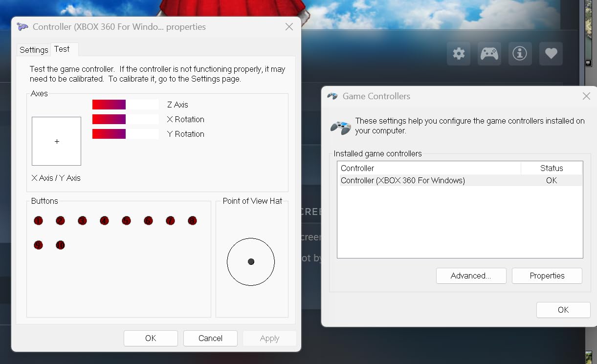The width and height of the screenshot is (597, 364).
Task: Click the Status column header
Action: tap(552, 168)
